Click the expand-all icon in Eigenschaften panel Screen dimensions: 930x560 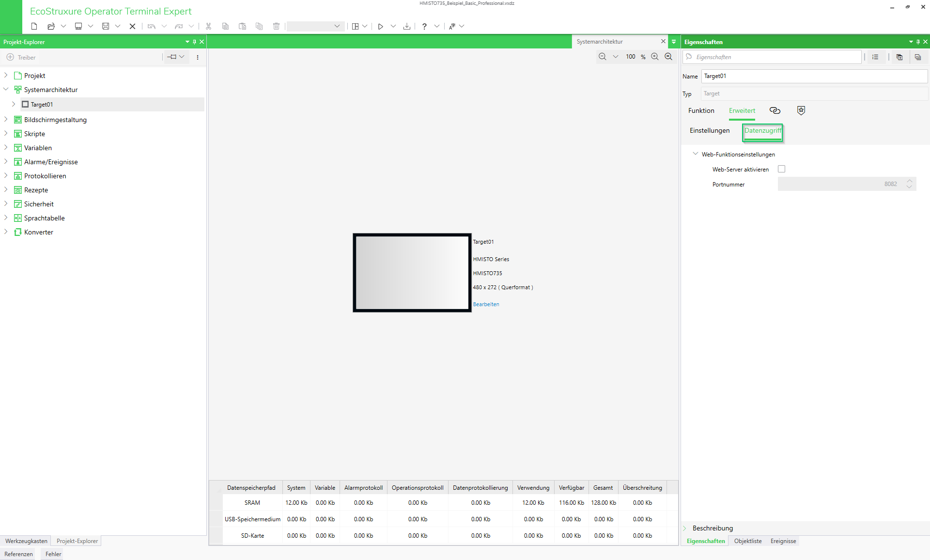point(899,57)
